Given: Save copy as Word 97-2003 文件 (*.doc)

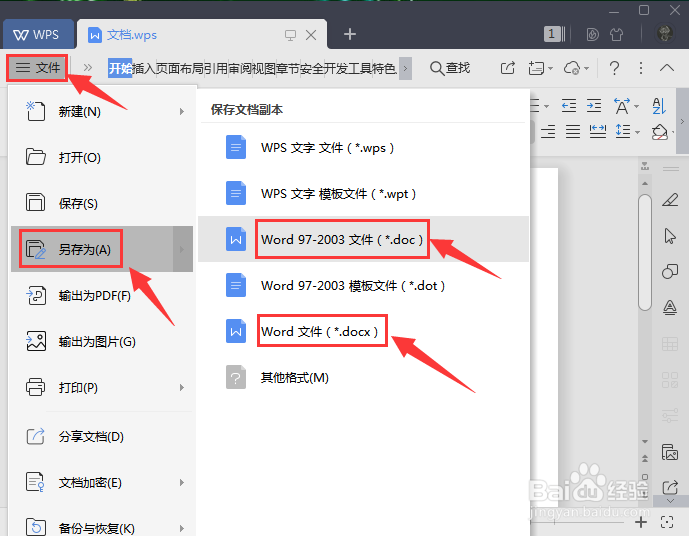Looking at the screenshot, I should (363, 239).
